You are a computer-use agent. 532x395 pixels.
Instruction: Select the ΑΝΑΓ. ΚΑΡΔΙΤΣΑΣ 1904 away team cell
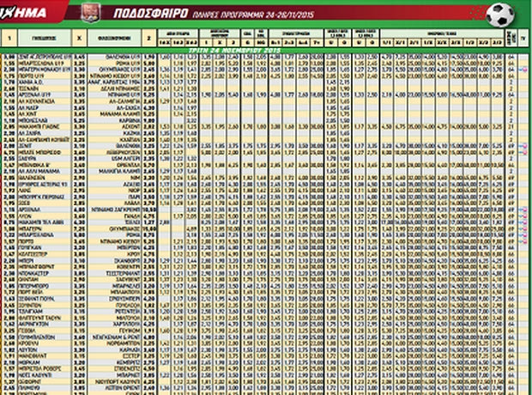114,82
